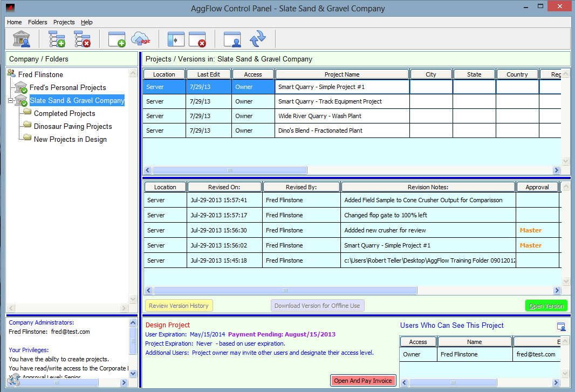
Task: Click the delete folder toolbar icon
Action: (82, 39)
